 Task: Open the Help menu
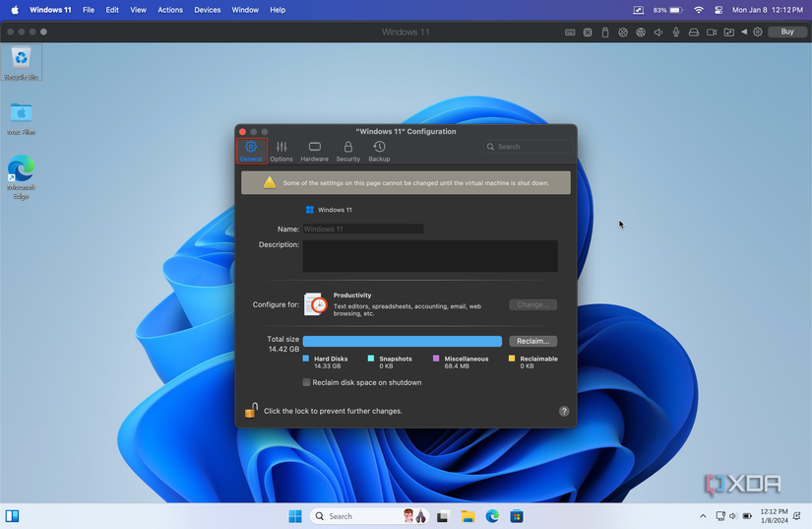[278, 10]
